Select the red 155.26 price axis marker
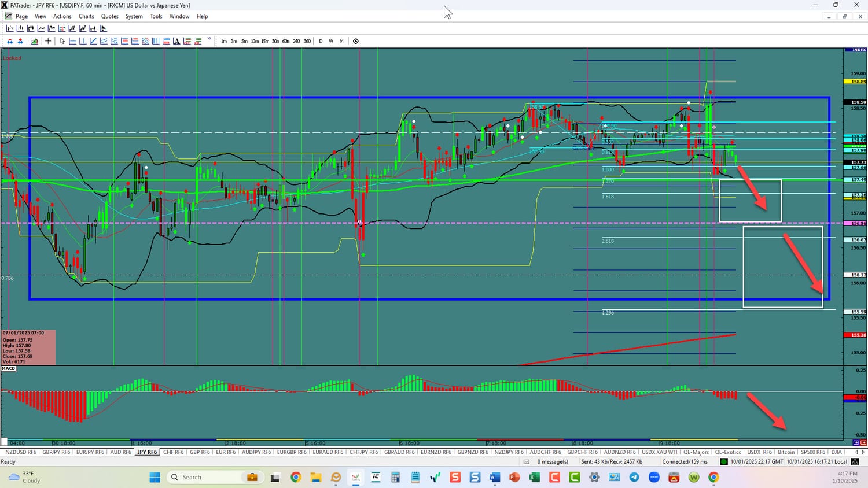This screenshot has height=488, width=868. (858, 335)
